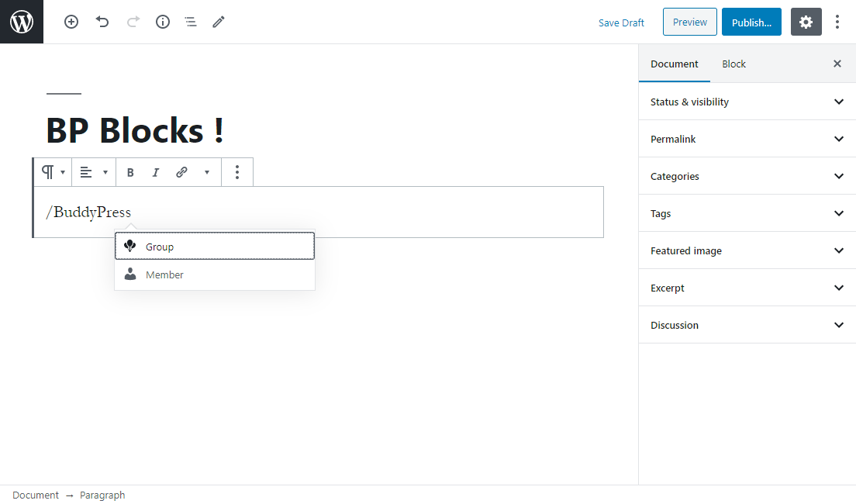Click Save Draft link
This screenshot has height=504, width=856.
(x=621, y=22)
